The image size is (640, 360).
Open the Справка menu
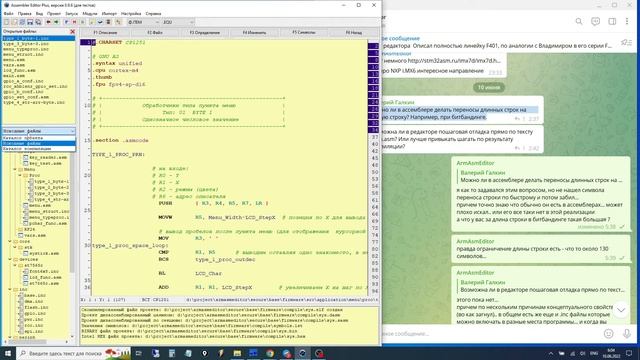(x=153, y=13)
